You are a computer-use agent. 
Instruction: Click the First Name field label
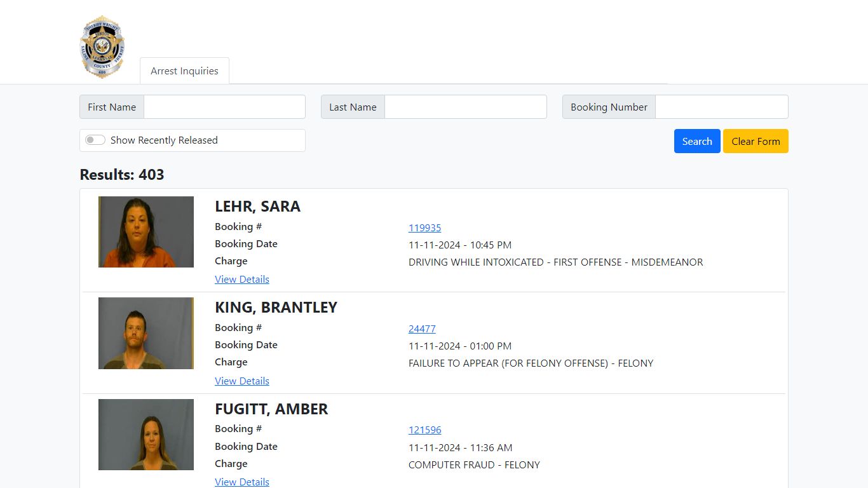[x=112, y=107]
